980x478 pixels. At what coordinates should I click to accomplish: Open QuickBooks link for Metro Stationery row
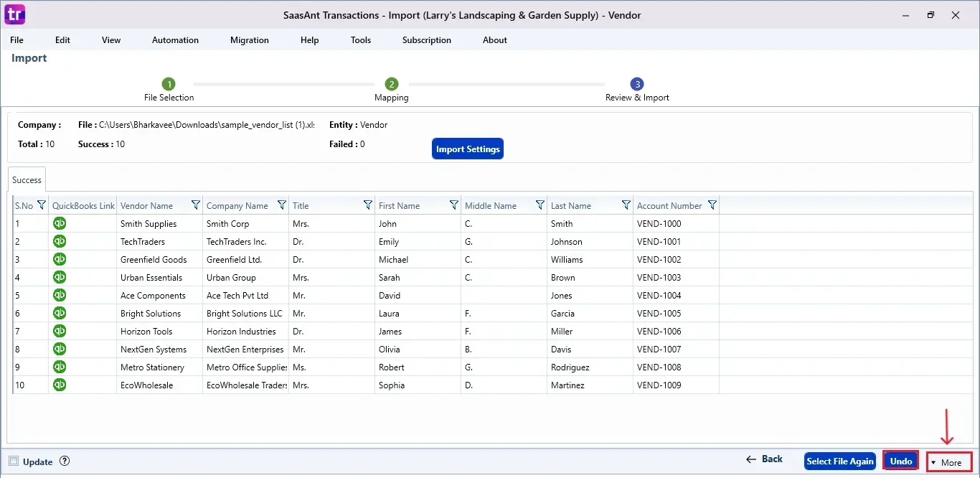[60, 367]
